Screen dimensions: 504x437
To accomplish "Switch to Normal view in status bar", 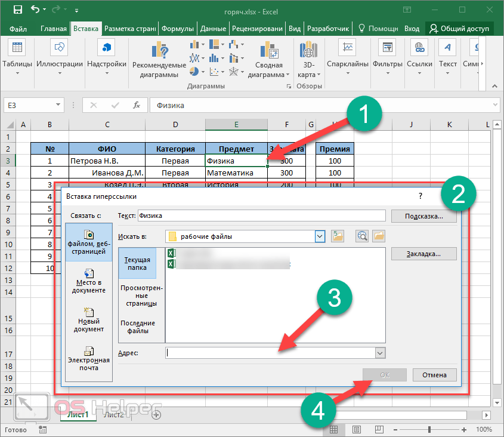I will point(334,430).
